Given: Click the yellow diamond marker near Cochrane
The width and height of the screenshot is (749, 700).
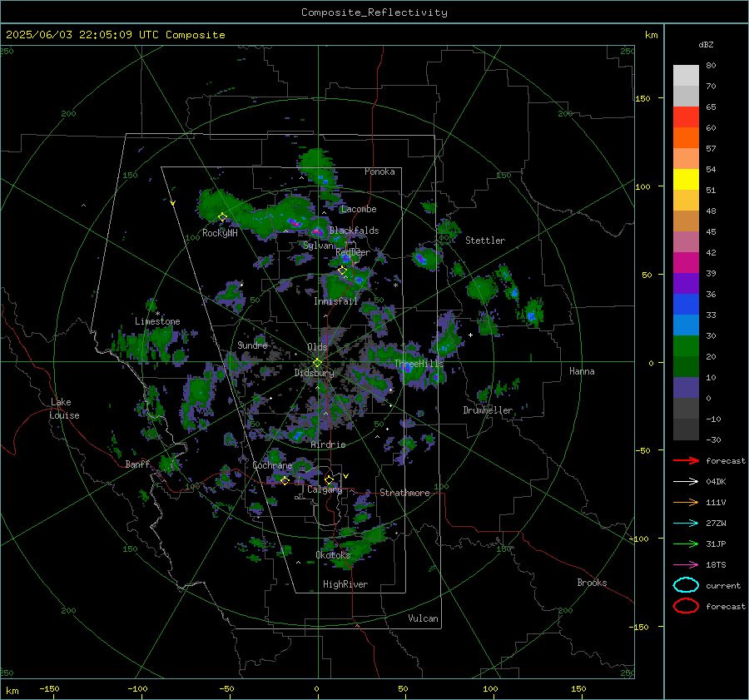Looking at the screenshot, I should (285, 480).
